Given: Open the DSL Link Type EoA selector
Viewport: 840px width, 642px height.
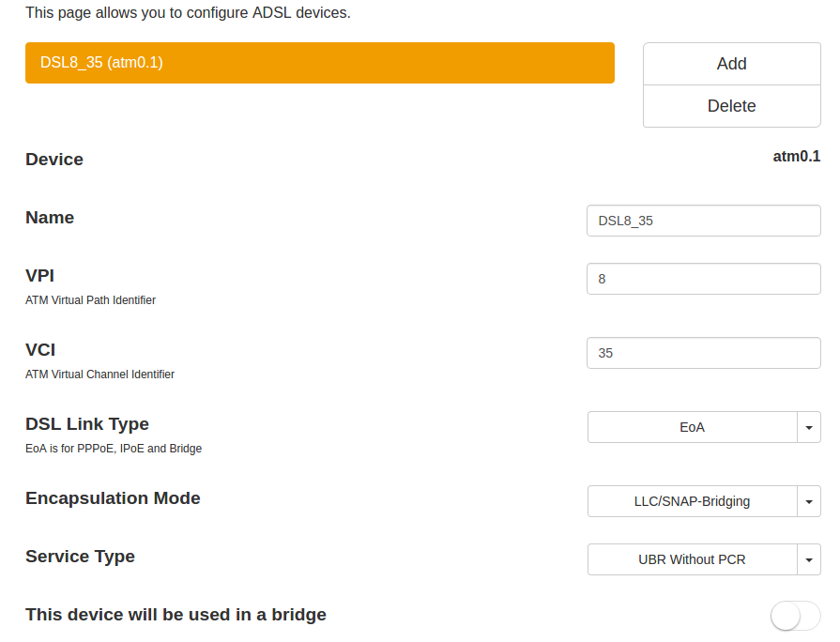Looking at the screenshot, I should point(692,427).
